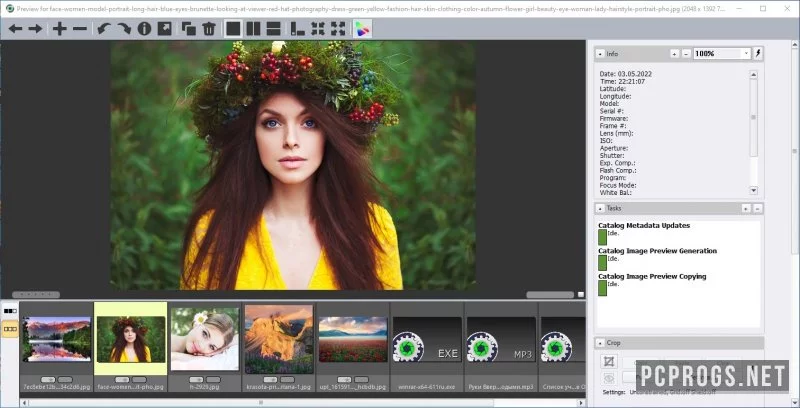This screenshot has height=408, width=800.
Task: Click the preview horizontal scrollbar right handle
Action: click(550, 295)
